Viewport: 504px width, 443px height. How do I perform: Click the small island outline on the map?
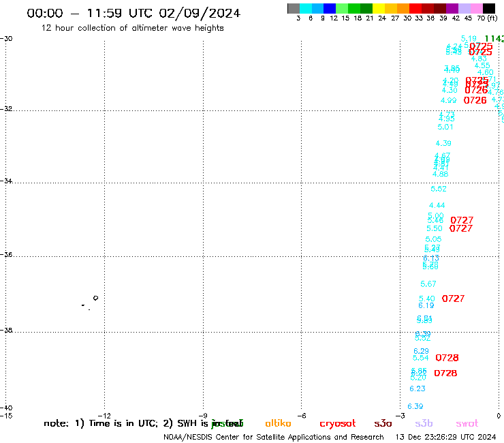(95, 298)
